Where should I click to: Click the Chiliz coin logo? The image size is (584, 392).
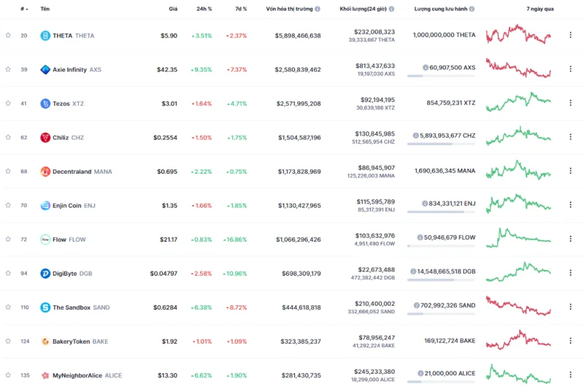45,137
